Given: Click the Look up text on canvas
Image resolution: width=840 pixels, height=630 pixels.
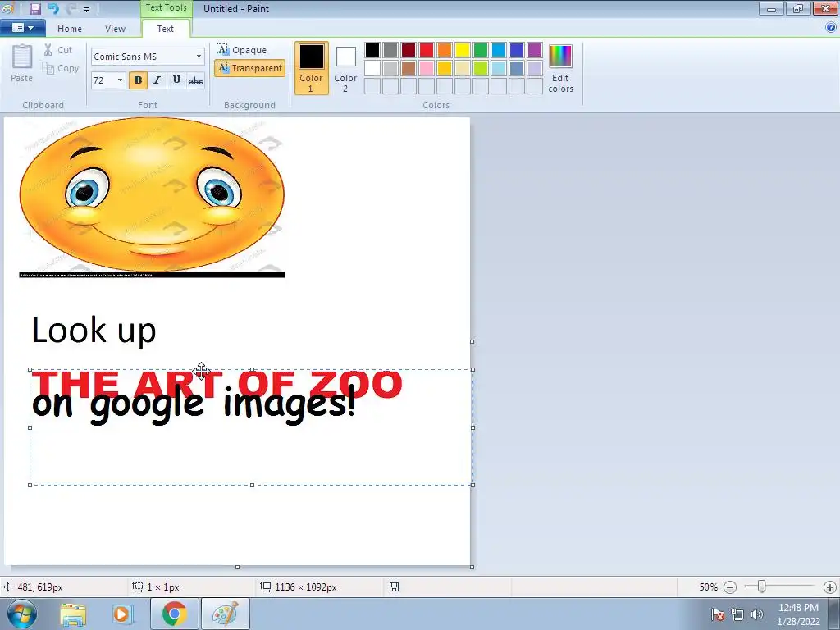Looking at the screenshot, I should pos(94,331).
